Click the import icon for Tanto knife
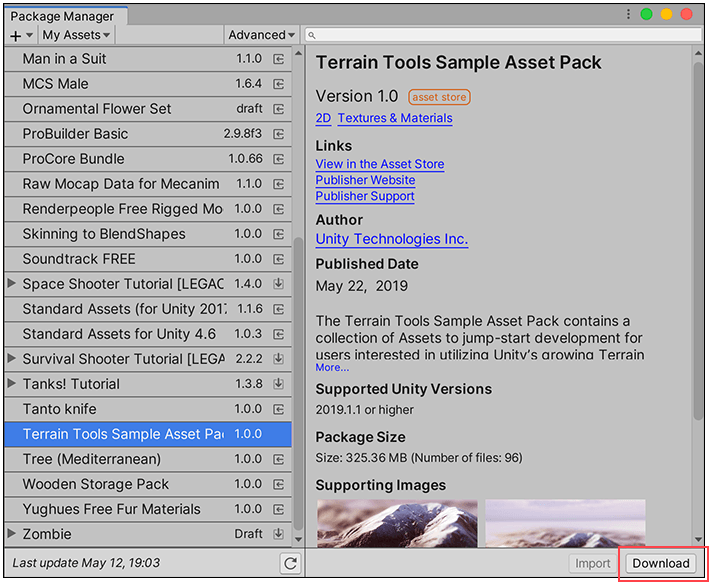Viewport: 712px width, 584px height. (x=278, y=409)
